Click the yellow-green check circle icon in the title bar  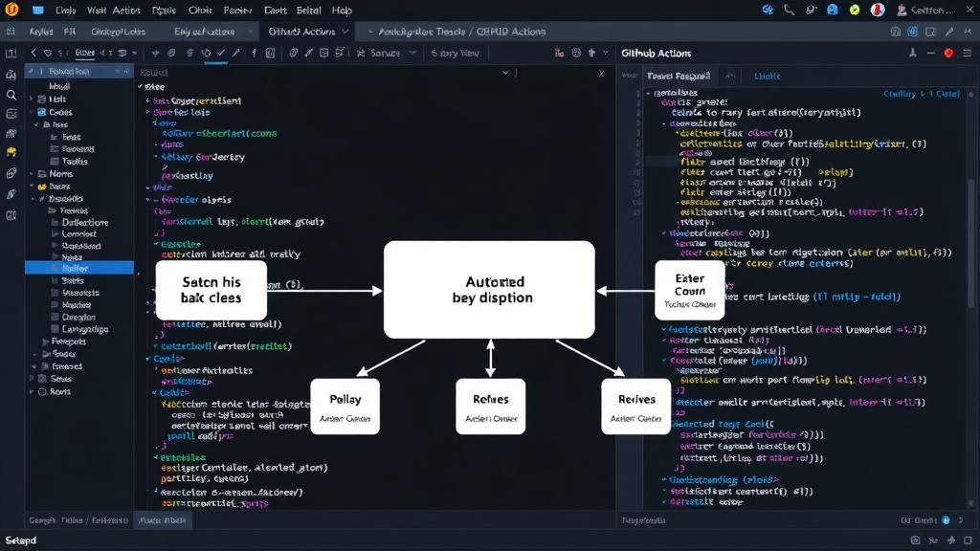coord(855,10)
